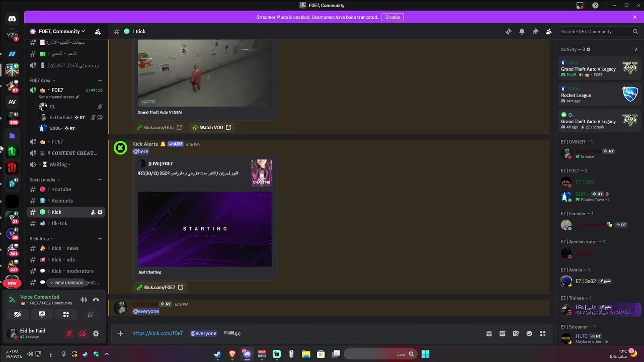Viewport: 644px width, 362px height.
Task: Join the Waiting voice channel
Action: point(66,164)
